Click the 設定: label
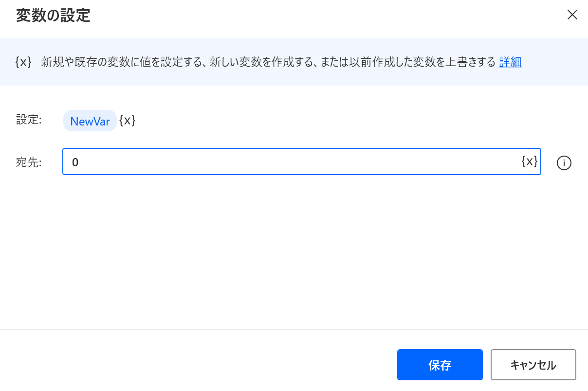This screenshot has height=391, width=588. 29,120
